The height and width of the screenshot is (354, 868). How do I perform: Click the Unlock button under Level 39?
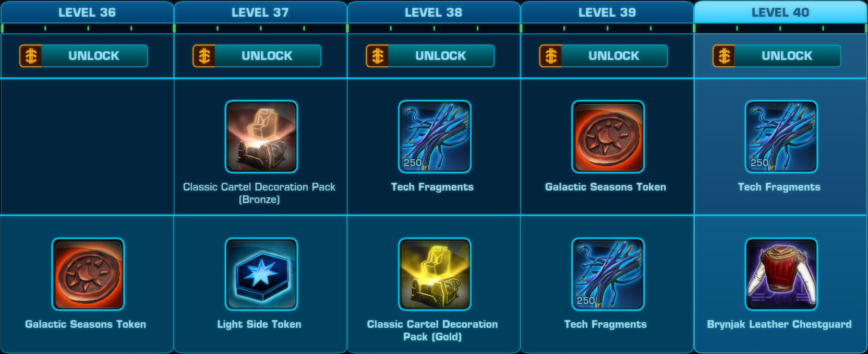pos(603,56)
